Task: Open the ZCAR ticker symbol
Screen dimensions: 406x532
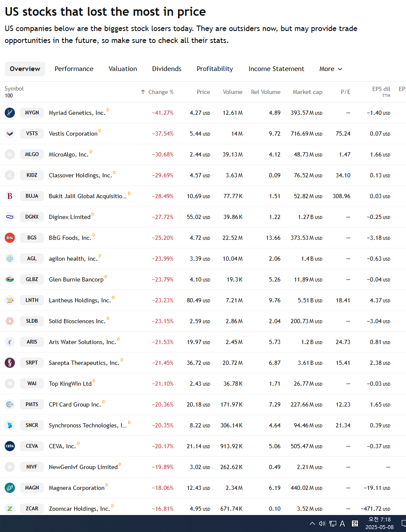Action: pos(32,509)
